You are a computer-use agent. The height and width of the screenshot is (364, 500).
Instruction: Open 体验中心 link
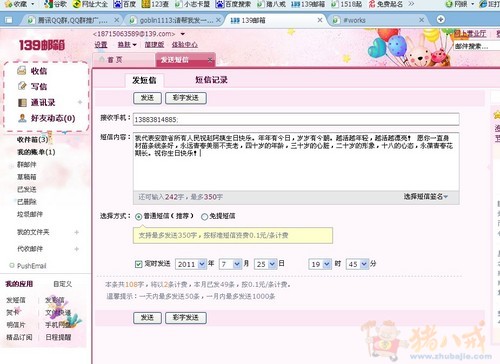click(x=184, y=45)
